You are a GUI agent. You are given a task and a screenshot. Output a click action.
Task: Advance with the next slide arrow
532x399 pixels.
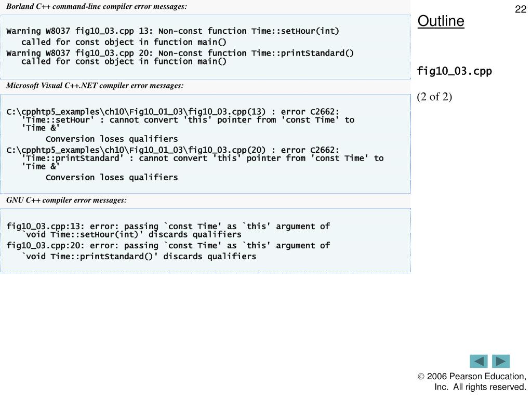501,361
